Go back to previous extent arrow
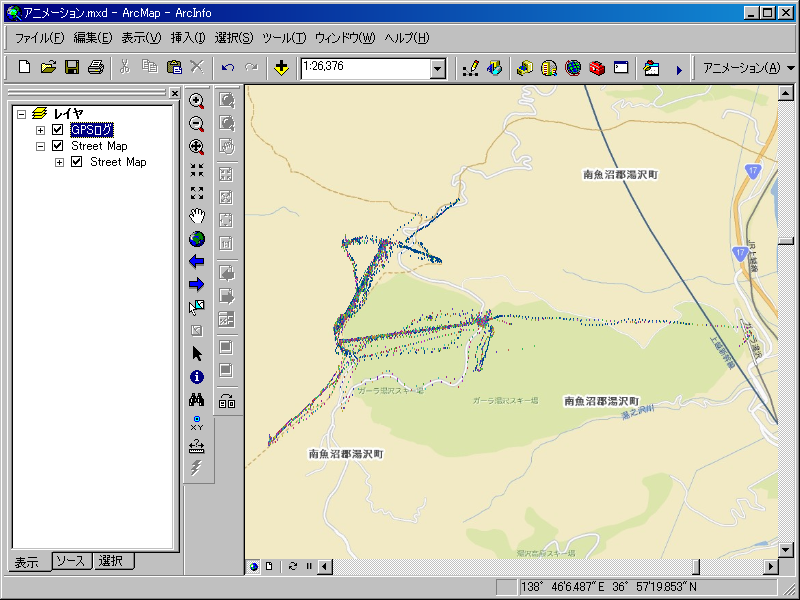Viewport: 800px width, 600px height. (196, 262)
